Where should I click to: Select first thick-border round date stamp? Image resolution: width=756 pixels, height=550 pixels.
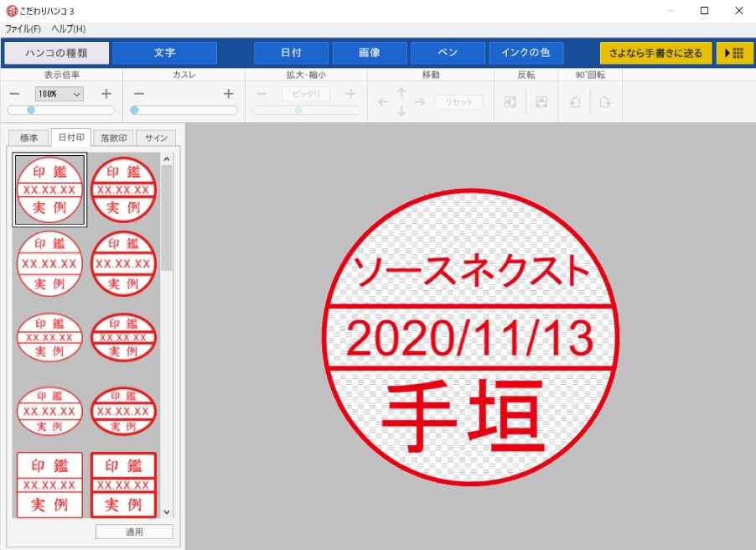pyautogui.click(x=124, y=189)
